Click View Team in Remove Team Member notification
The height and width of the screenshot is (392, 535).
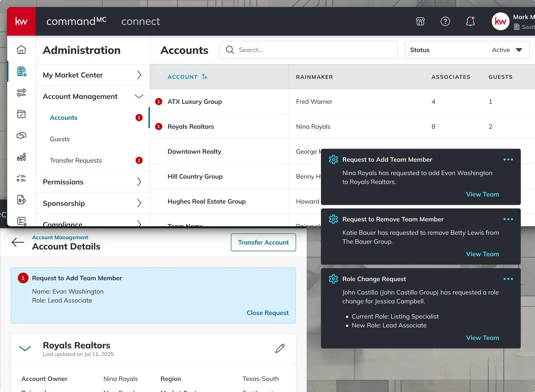pos(482,254)
